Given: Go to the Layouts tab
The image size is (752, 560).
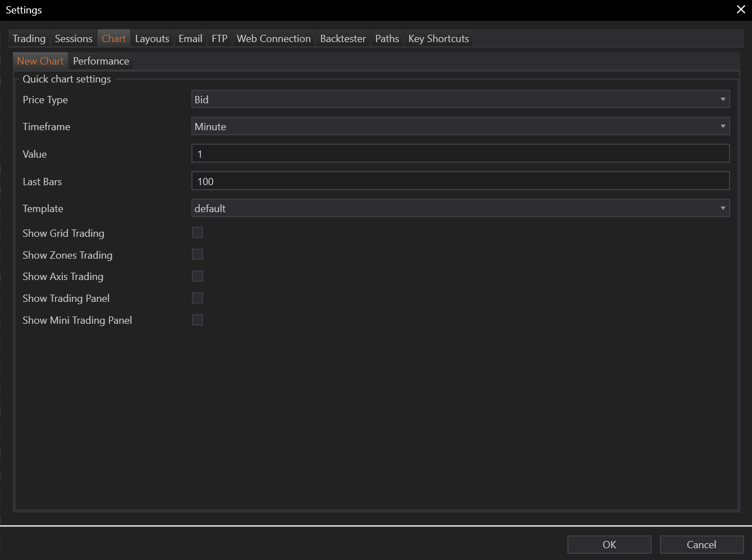Looking at the screenshot, I should (152, 39).
